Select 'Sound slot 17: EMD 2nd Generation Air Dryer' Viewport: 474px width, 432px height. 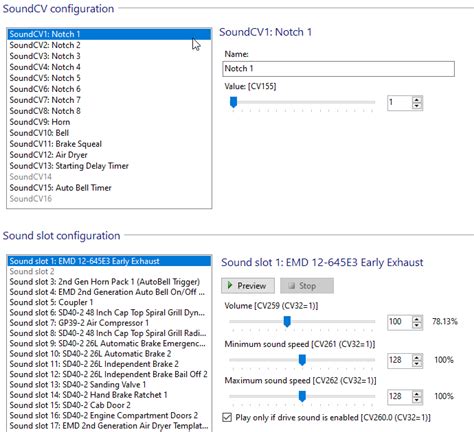(x=109, y=426)
